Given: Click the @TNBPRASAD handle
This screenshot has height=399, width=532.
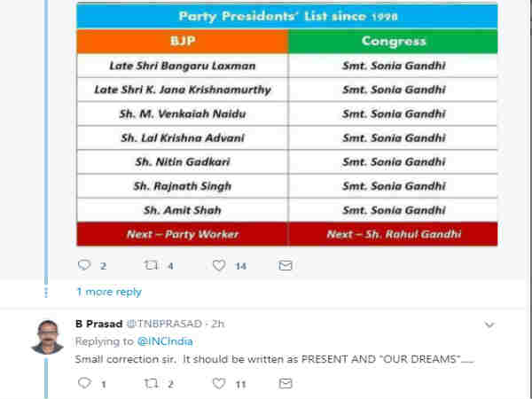Looking at the screenshot, I should [164, 324].
